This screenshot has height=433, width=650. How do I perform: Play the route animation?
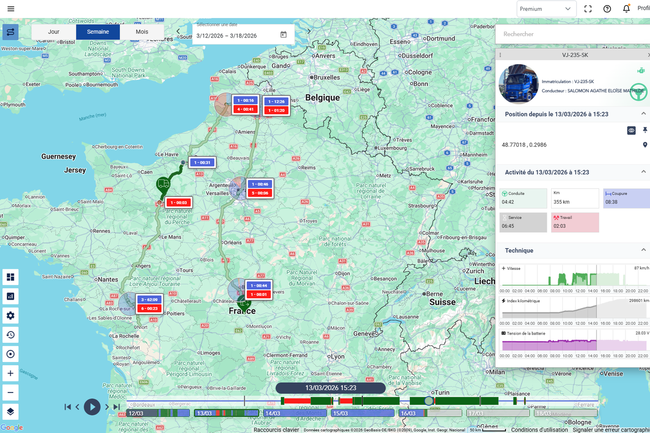click(92, 407)
